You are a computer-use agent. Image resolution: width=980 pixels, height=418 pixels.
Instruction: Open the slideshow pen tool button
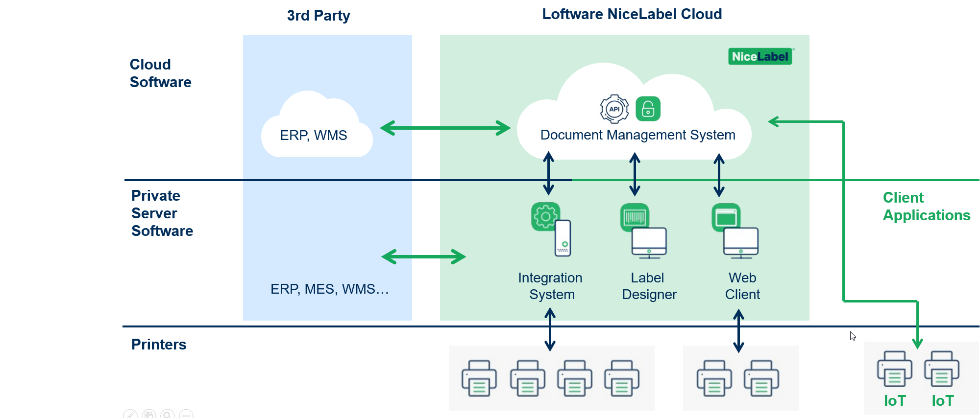tap(130, 414)
